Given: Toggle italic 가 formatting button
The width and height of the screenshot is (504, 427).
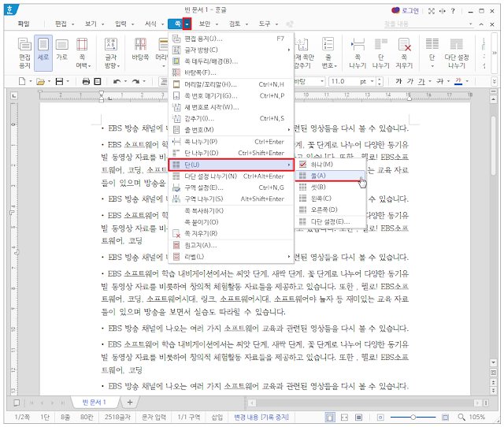Looking at the screenshot, I should [410, 81].
